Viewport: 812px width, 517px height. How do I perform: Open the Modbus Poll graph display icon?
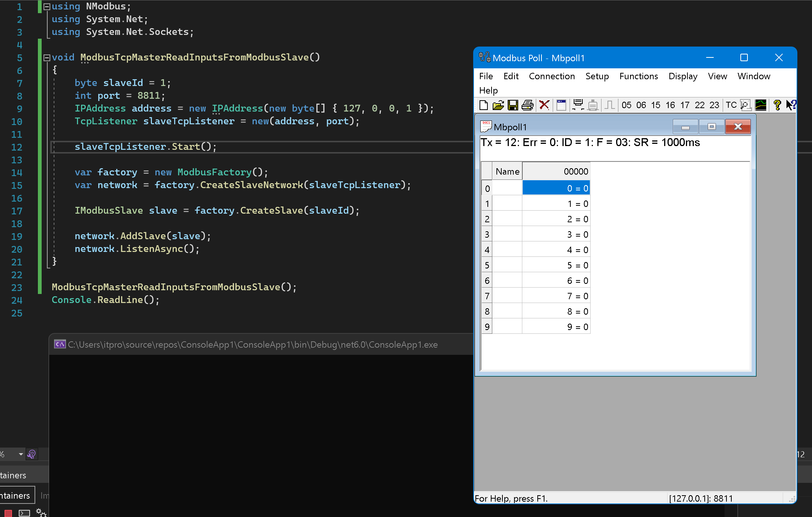761,106
